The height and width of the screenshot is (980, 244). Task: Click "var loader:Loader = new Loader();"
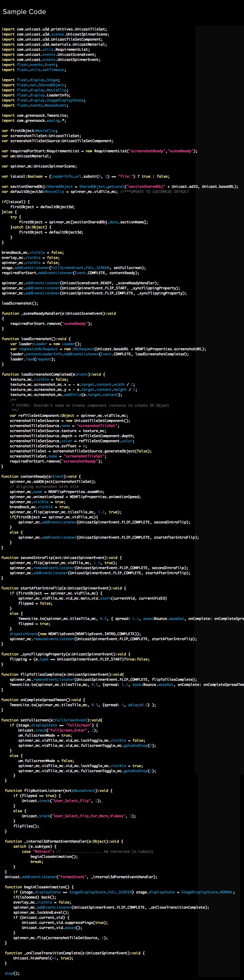46,344
